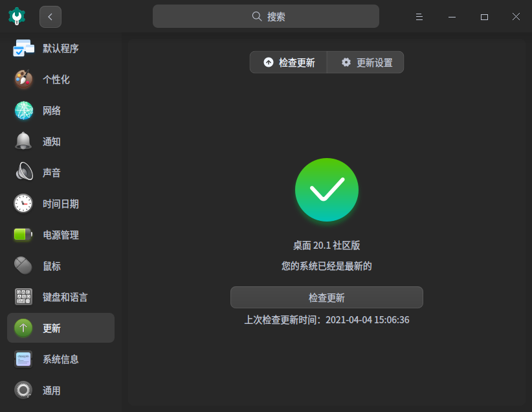Click the green checkmark status icon

point(327,190)
